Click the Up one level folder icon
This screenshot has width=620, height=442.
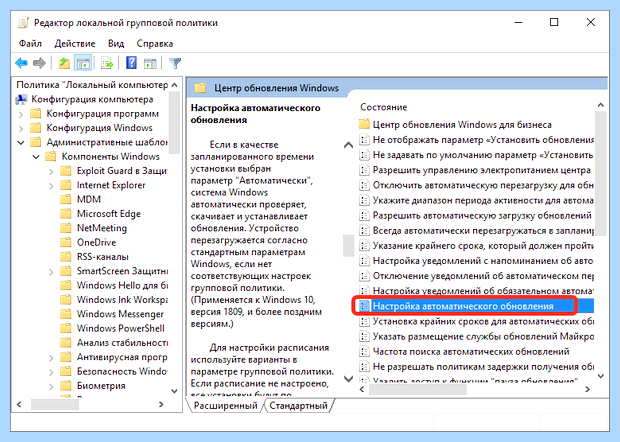point(64,63)
